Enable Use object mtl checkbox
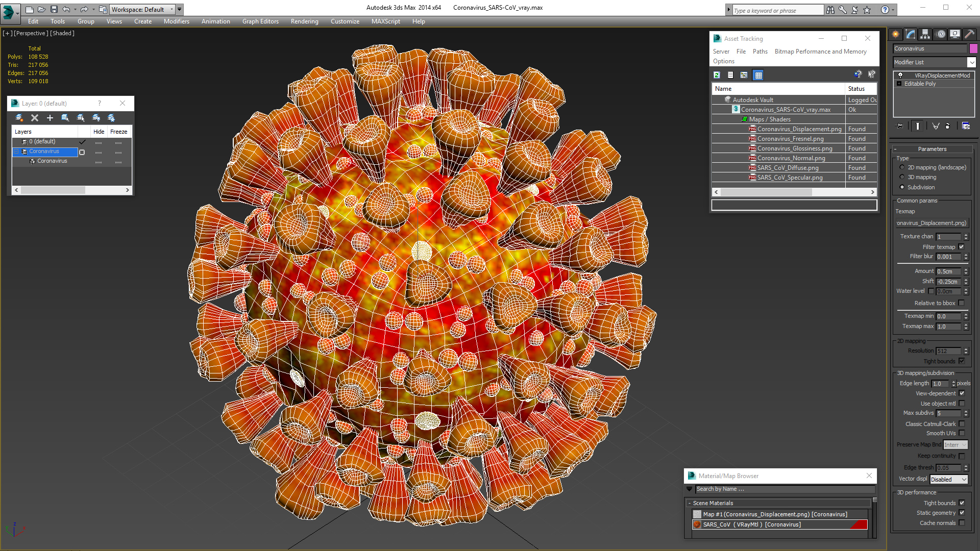 [x=962, y=404]
